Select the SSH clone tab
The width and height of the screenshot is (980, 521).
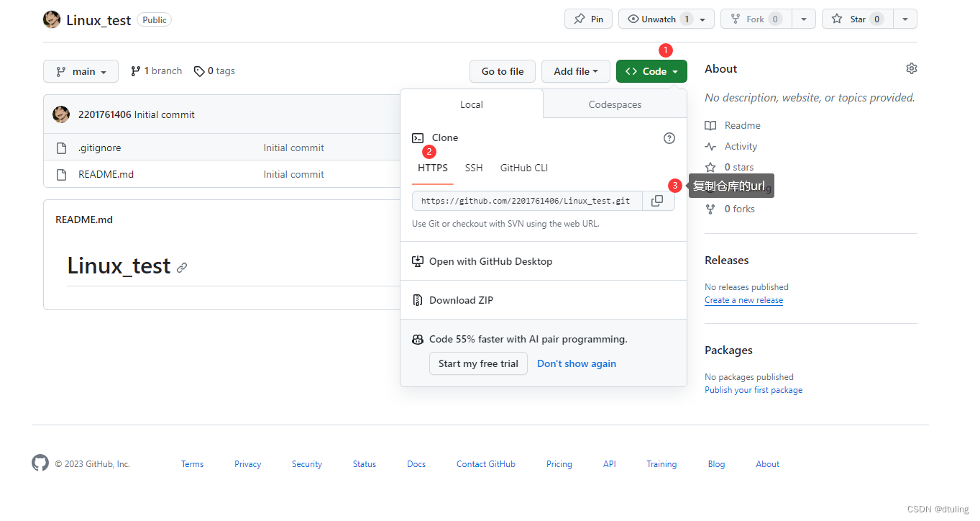[474, 168]
